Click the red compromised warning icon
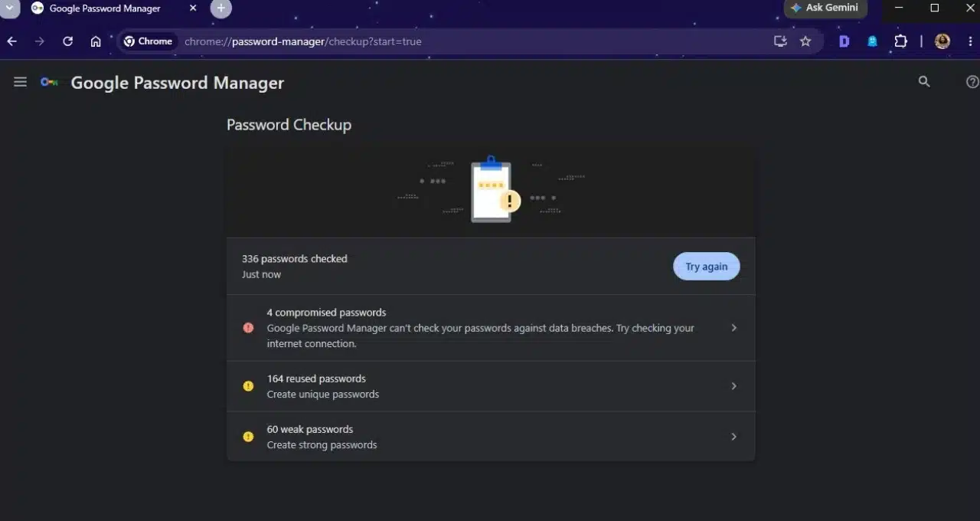Image resolution: width=980 pixels, height=521 pixels. tap(248, 328)
